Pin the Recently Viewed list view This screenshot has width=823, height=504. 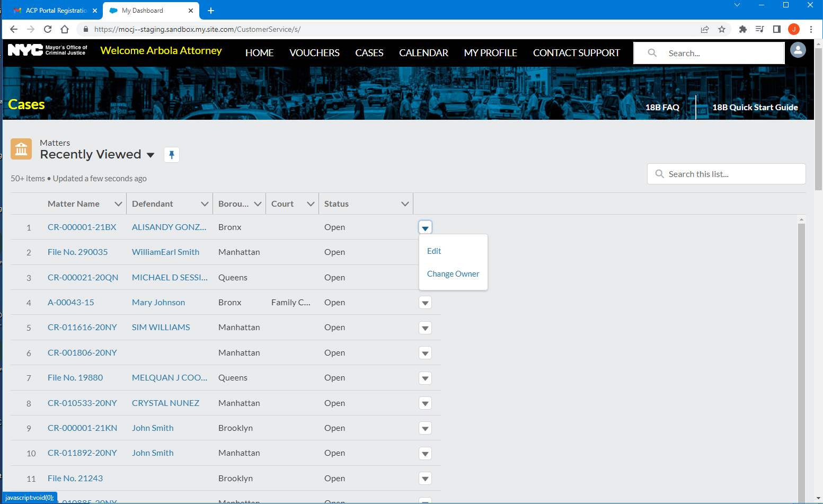(x=171, y=155)
